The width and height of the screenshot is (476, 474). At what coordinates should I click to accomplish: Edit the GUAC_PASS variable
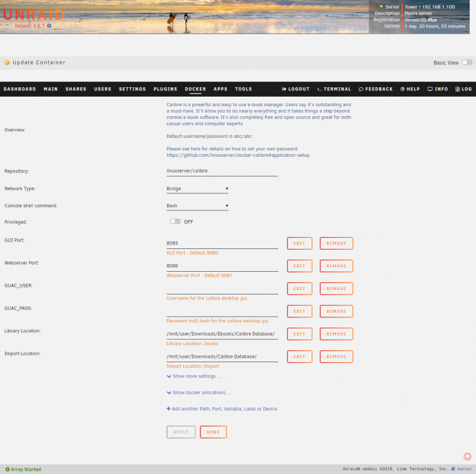point(300,312)
